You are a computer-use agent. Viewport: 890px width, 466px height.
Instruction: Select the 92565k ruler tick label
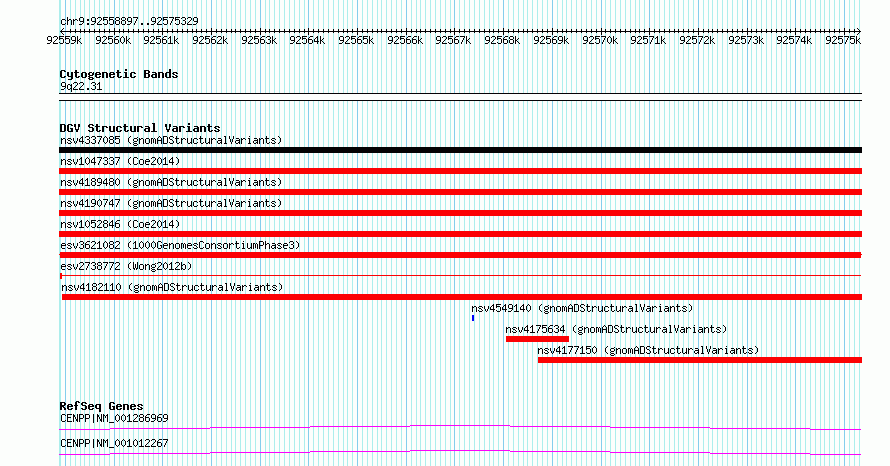[x=356, y=40]
